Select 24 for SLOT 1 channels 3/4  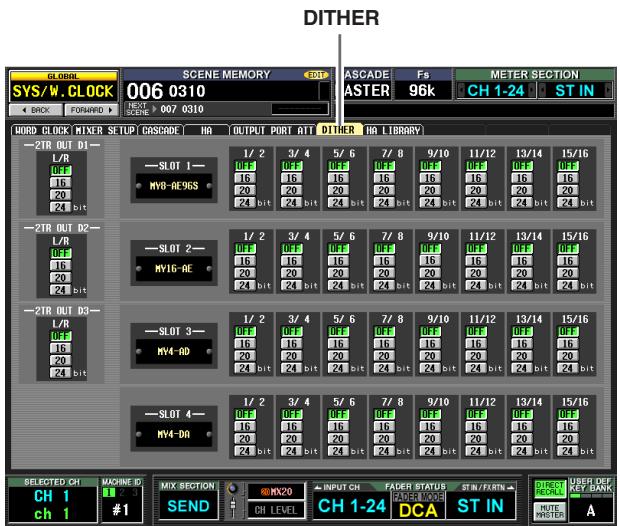click(291, 203)
